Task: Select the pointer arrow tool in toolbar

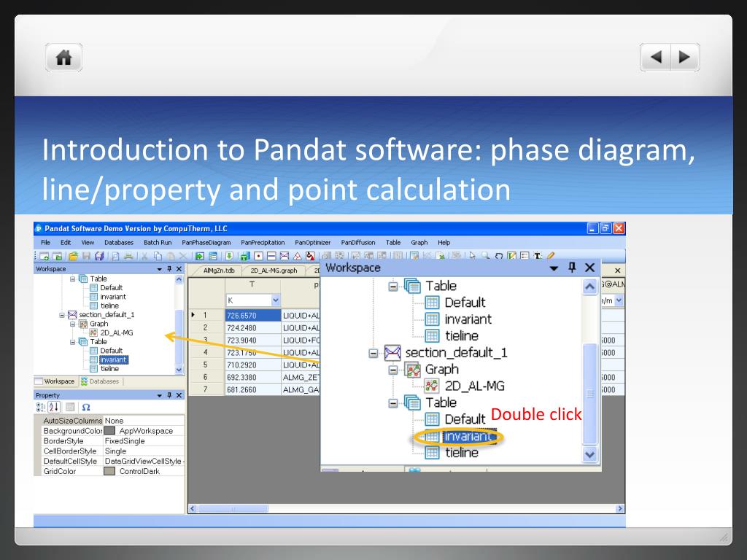Action: point(472,256)
